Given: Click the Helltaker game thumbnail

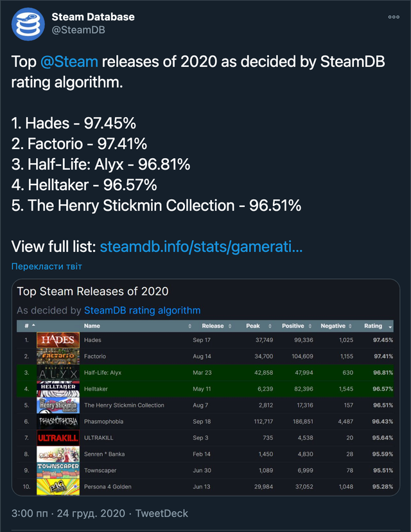Looking at the screenshot, I should [58, 389].
